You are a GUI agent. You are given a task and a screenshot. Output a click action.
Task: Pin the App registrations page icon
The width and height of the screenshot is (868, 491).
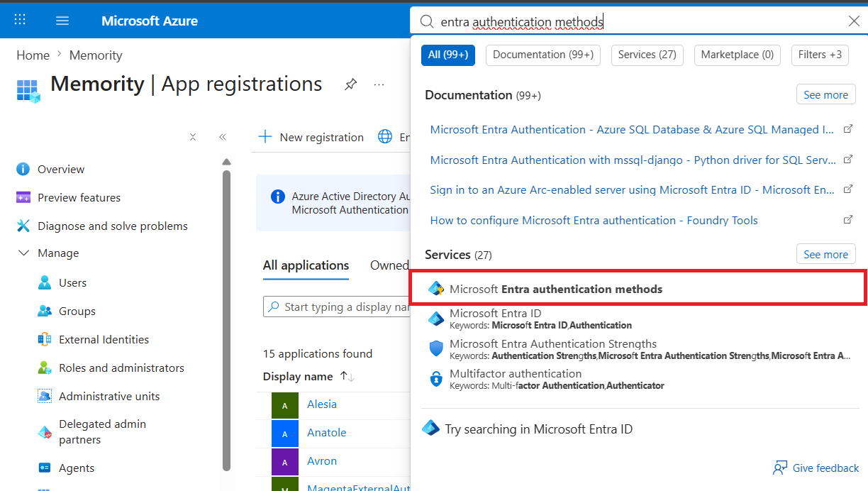tap(350, 84)
